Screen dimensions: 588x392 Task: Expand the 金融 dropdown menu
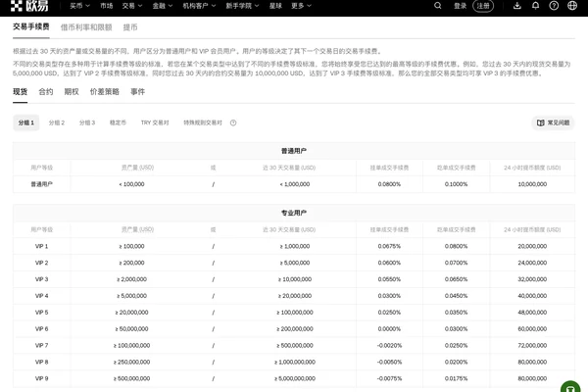[x=163, y=6]
